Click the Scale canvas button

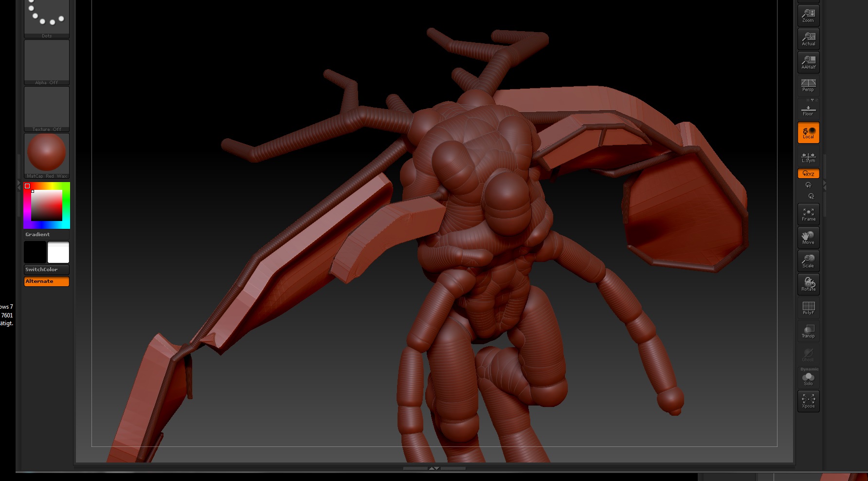tap(808, 261)
